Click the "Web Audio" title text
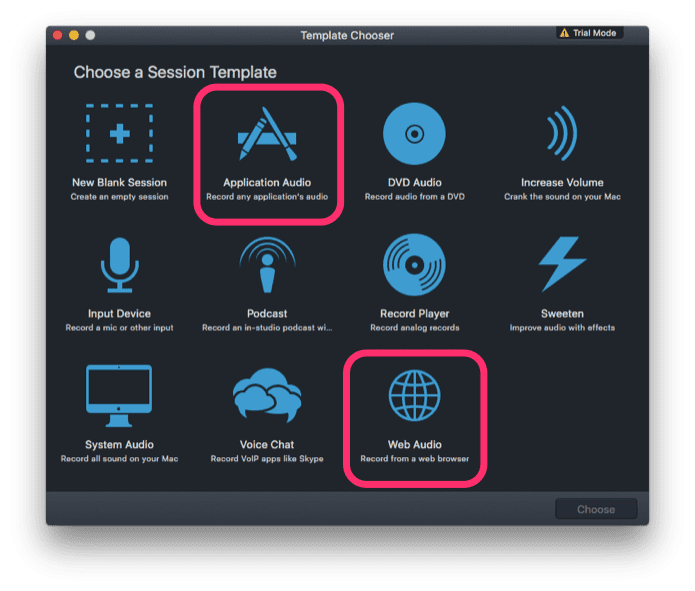The height and width of the screenshot is (591, 695). pos(414,445)
